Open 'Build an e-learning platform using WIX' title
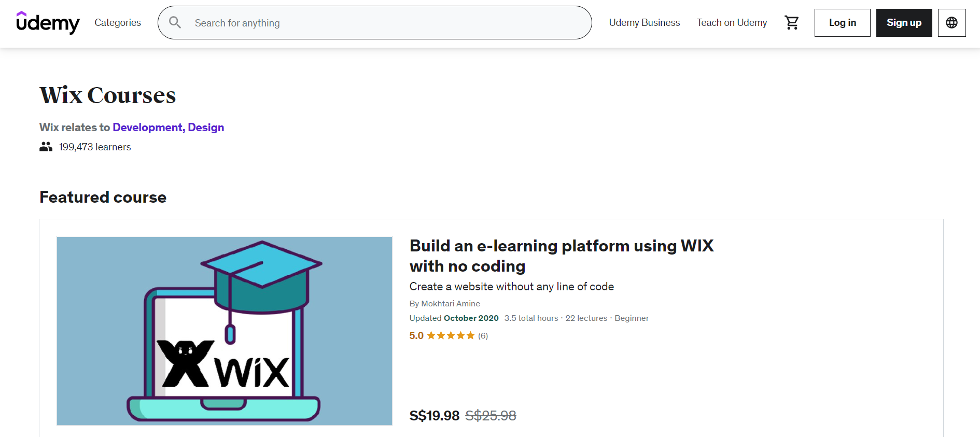 pyautogui.click(x=562, y=256)
